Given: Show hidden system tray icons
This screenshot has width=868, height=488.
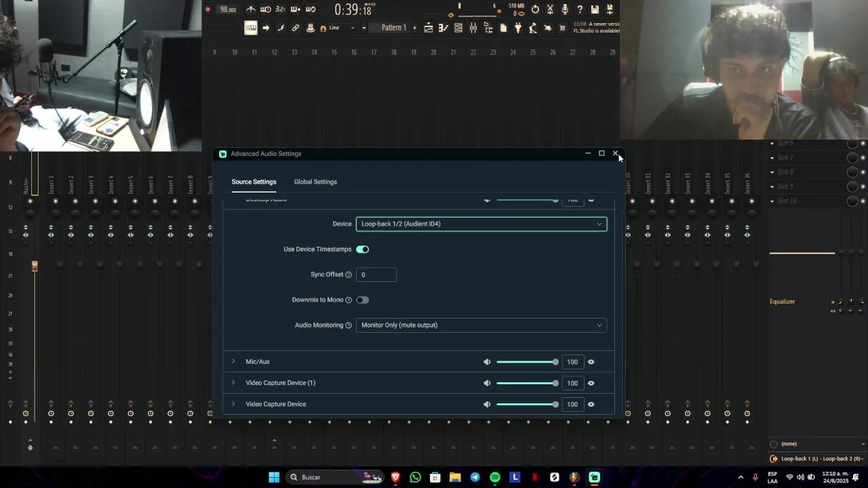Looking at the screenshot, I should 741,477.
